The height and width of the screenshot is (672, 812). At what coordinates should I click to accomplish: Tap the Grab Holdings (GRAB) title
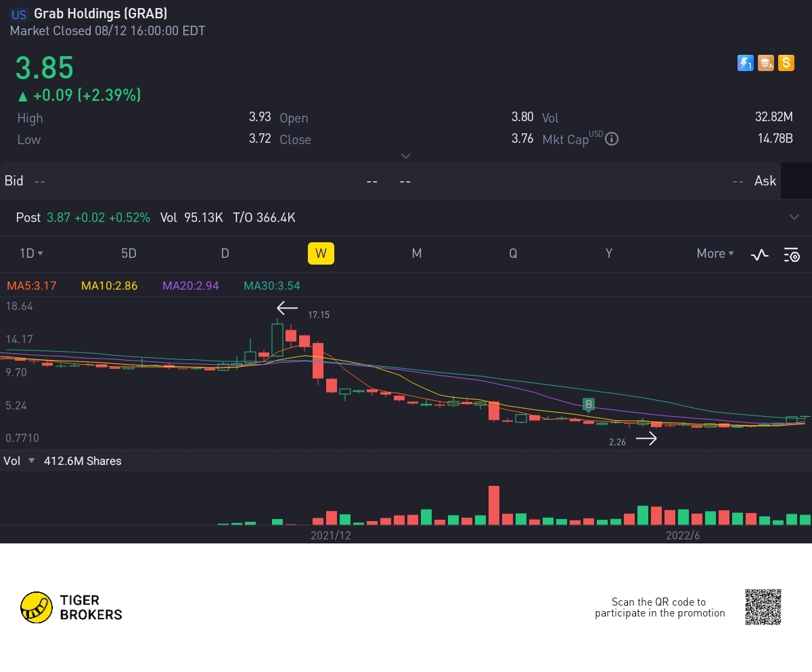(x=100, y=14)
